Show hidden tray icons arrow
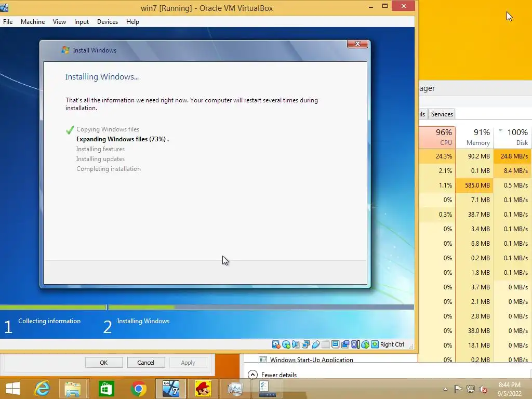Image resolution: width=532 pixels, height=399 pixels. click(445, 389)
